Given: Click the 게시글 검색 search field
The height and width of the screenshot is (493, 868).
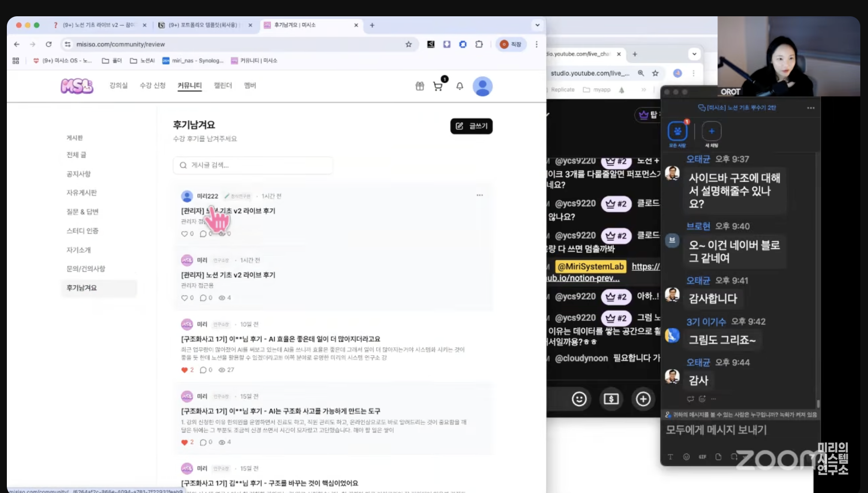Looking at the screenshot, I should pyautogui.click(x=253, y=165).
